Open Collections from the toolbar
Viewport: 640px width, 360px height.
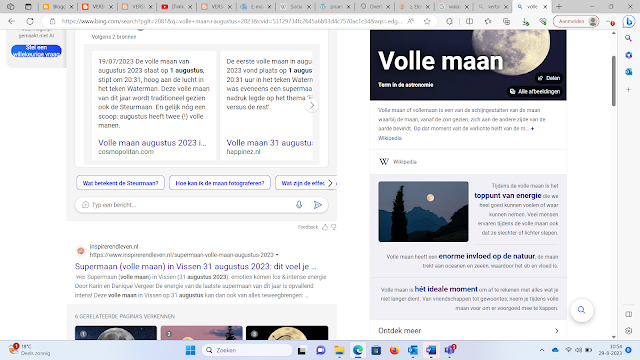(x=507, y=21)
